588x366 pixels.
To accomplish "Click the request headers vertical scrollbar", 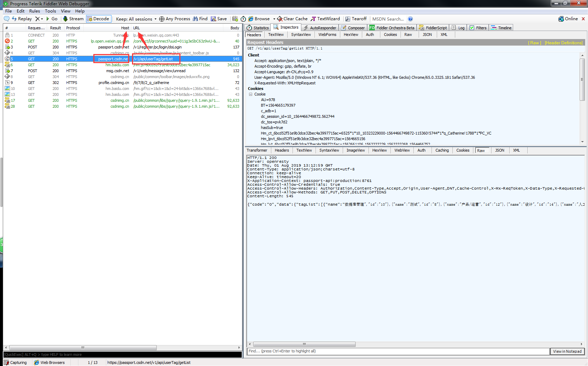I will pyautogui.click(x=582, y=79).
